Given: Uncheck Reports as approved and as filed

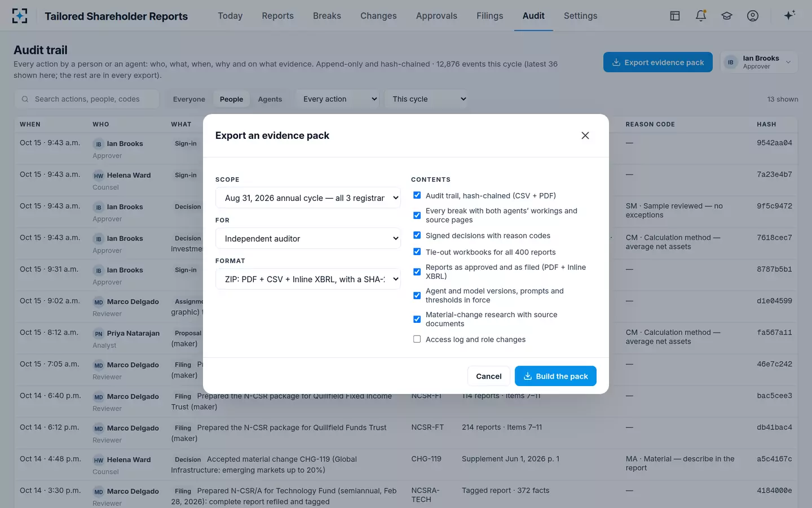Looking at the screenshot, I should [417, 271].
